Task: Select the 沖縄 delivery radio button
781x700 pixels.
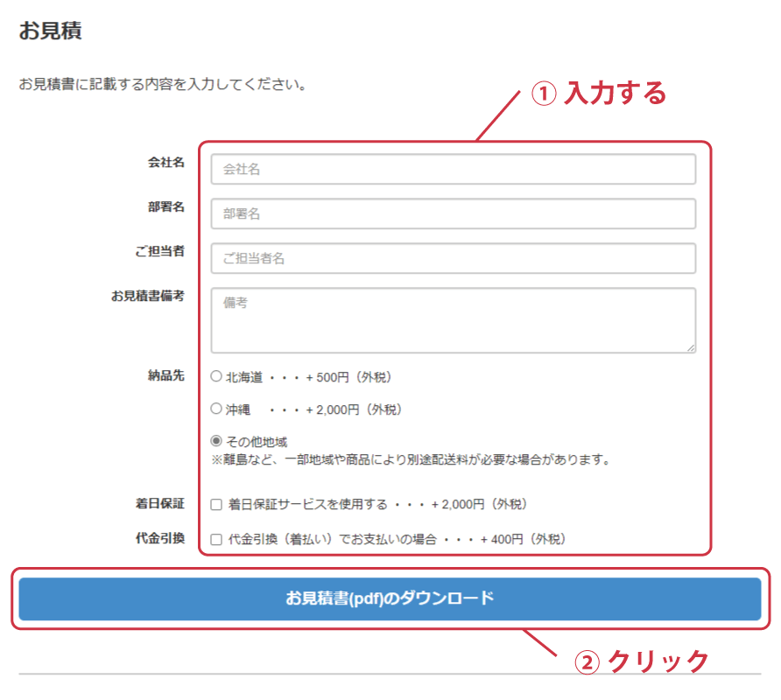Action: 215,409
